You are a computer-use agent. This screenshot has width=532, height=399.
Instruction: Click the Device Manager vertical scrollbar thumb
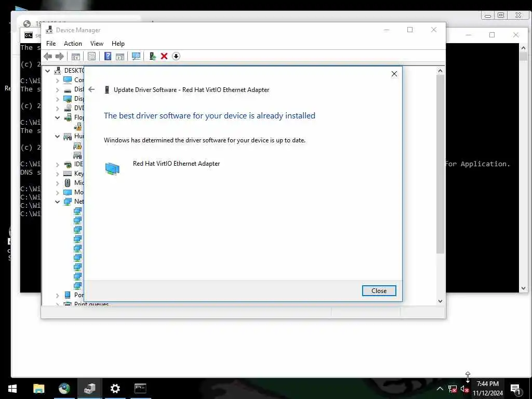pyautogui.click(x=440, y=164)
